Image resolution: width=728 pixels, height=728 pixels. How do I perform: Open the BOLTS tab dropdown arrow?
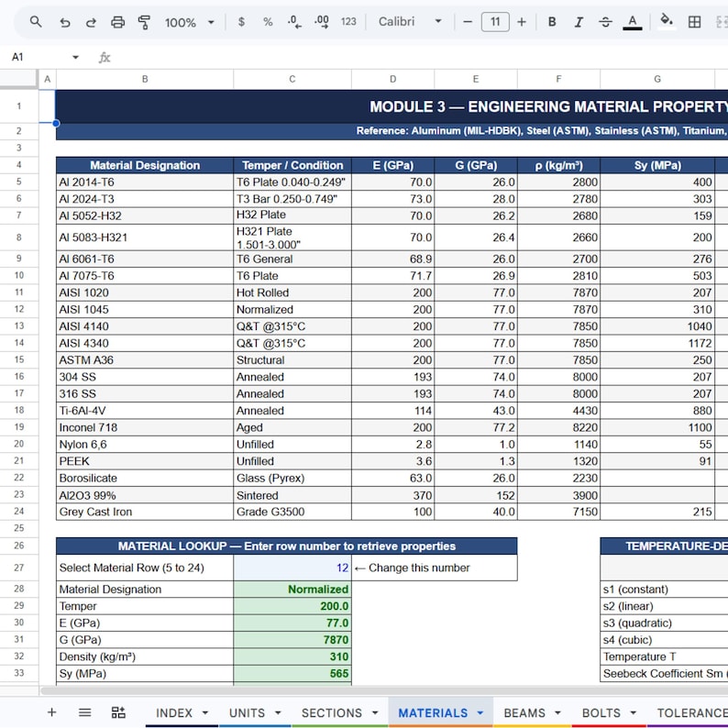click(x=633, y=712)
